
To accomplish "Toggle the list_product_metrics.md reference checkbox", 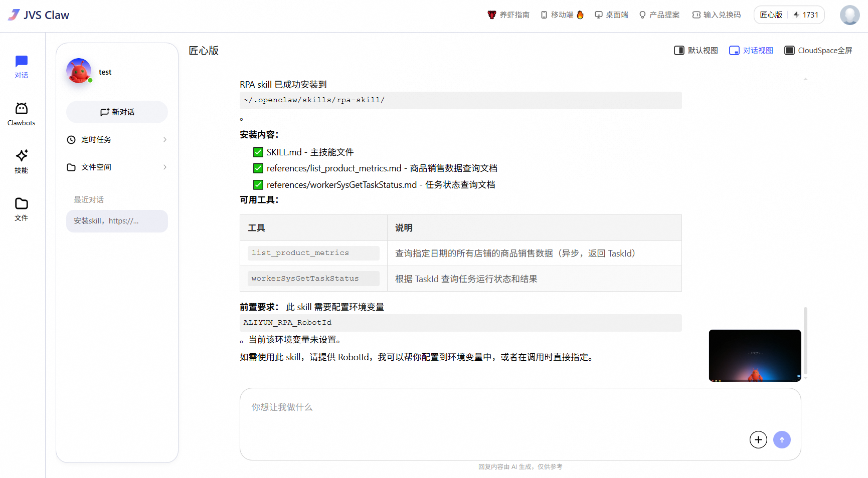I will pyautogui.click(x=258, y=168).
